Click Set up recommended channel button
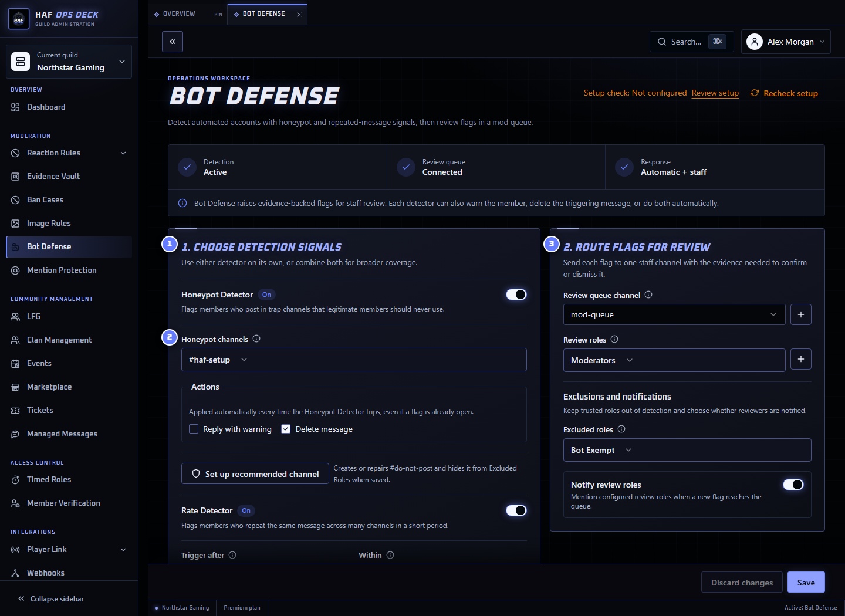This screenshot has width=845, height=616. 255,473
